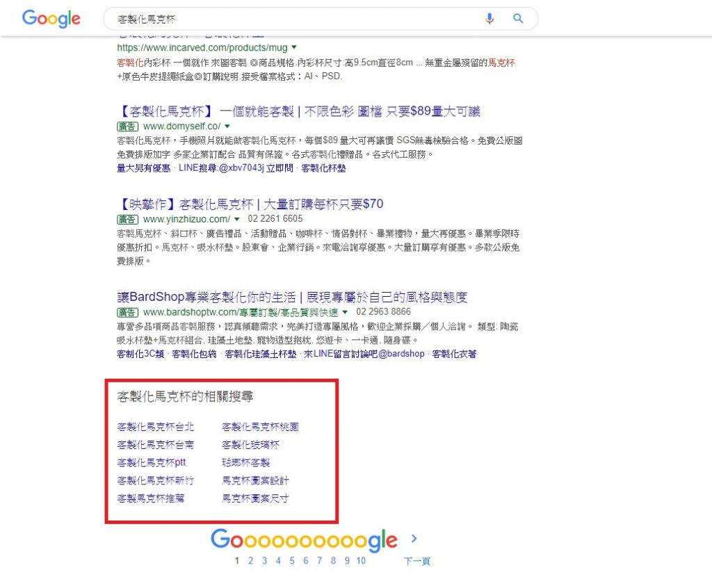Click sitelink LINE搜尋:@xbv7043j 立即問
The width and height of the screenshot is (712, 588).
(236, 168)
